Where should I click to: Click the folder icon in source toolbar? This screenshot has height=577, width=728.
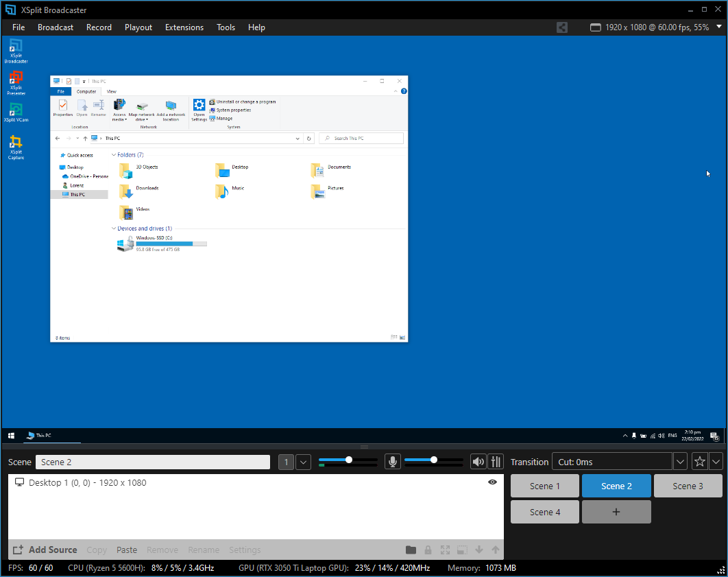click(411, 550)
